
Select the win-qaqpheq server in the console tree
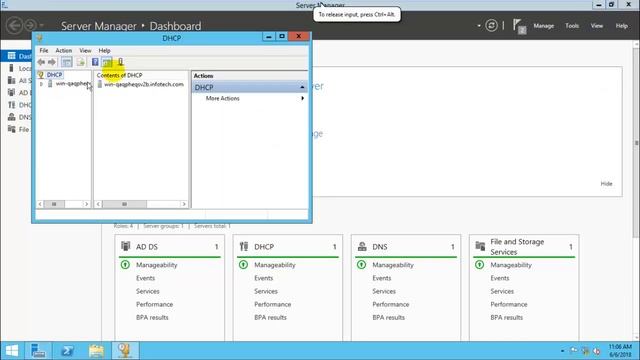coord(72,84)
